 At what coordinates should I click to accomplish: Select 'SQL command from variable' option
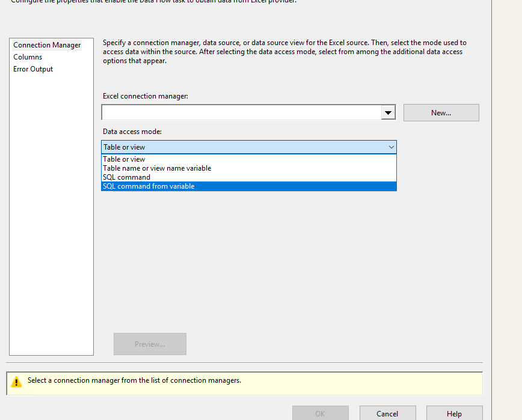click(249, 186)
